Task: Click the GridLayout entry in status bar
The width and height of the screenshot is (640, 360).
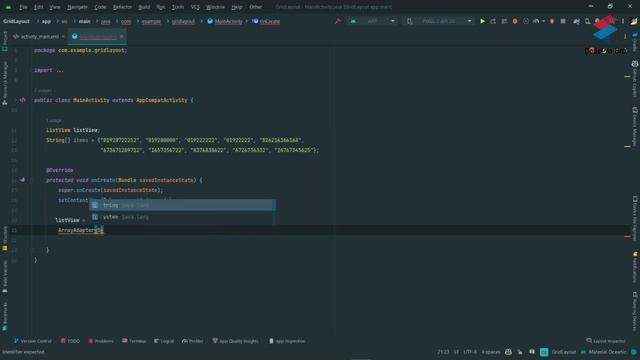Action: 563,352
